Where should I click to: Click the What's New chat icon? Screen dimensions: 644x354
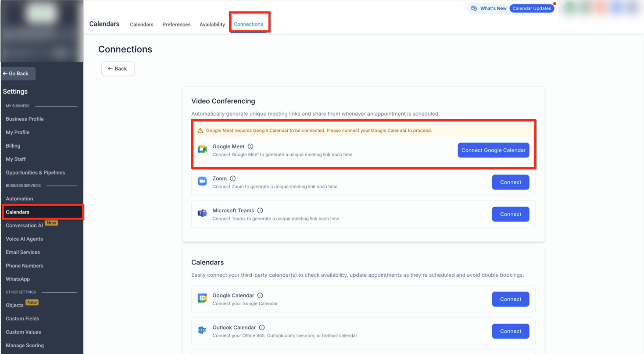click(x=474, y=8)
